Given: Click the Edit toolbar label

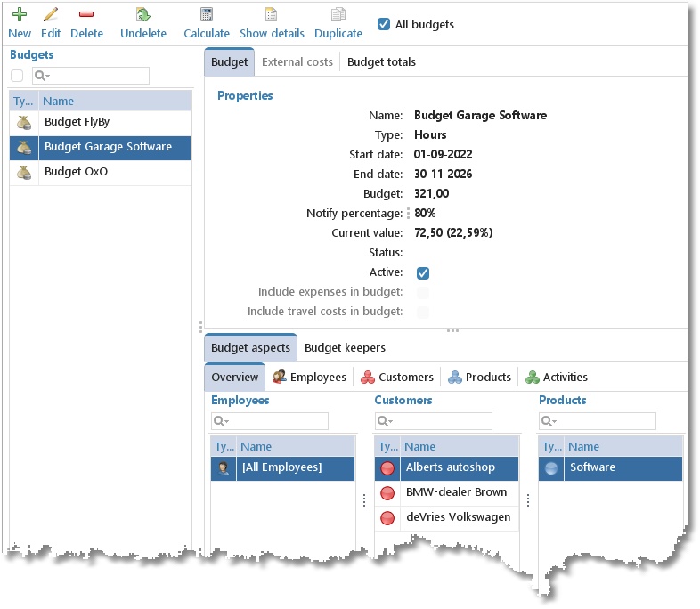Looking at the screenshot, I should (51, 34).
